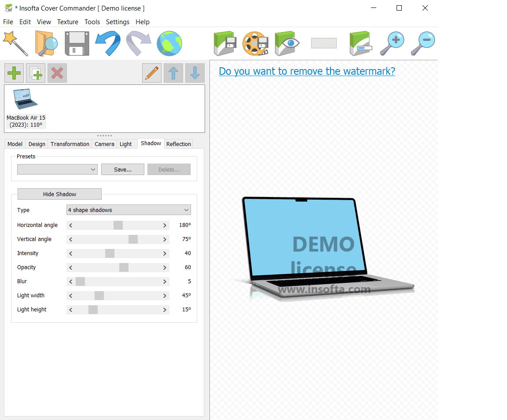Click the open project folder icon

tap(46, 43)
